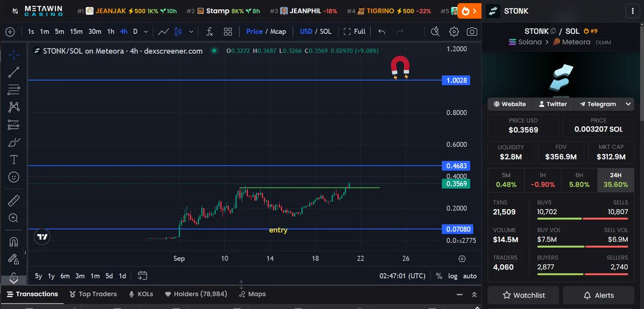Screen dimensions: 644x309
Task: Open the quick search icon in chart toolbar
Action: [435, 32]
